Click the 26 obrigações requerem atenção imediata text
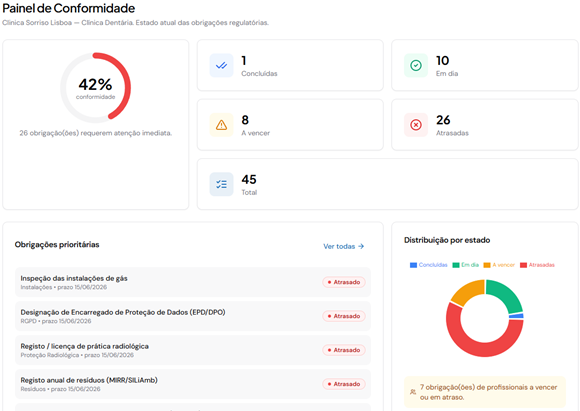Viewport: 580px width, 411px height. pos(95,133)
